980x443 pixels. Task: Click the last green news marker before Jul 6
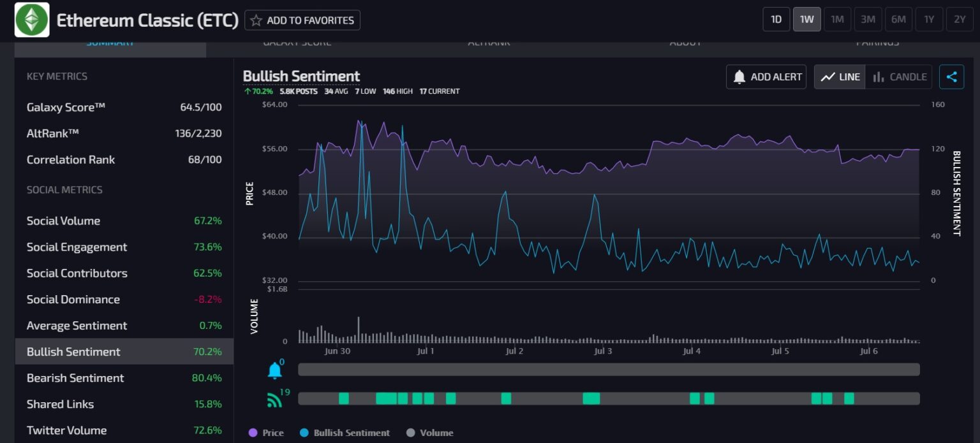[849, 398]
